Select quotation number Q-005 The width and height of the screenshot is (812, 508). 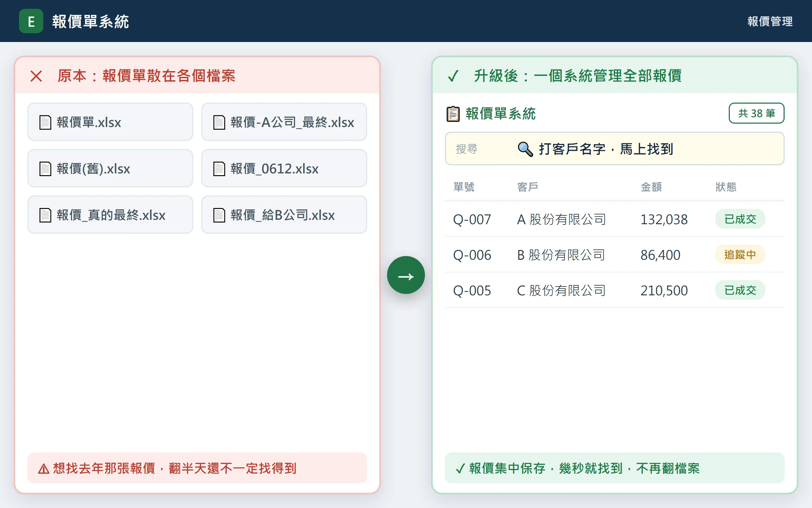472,291
